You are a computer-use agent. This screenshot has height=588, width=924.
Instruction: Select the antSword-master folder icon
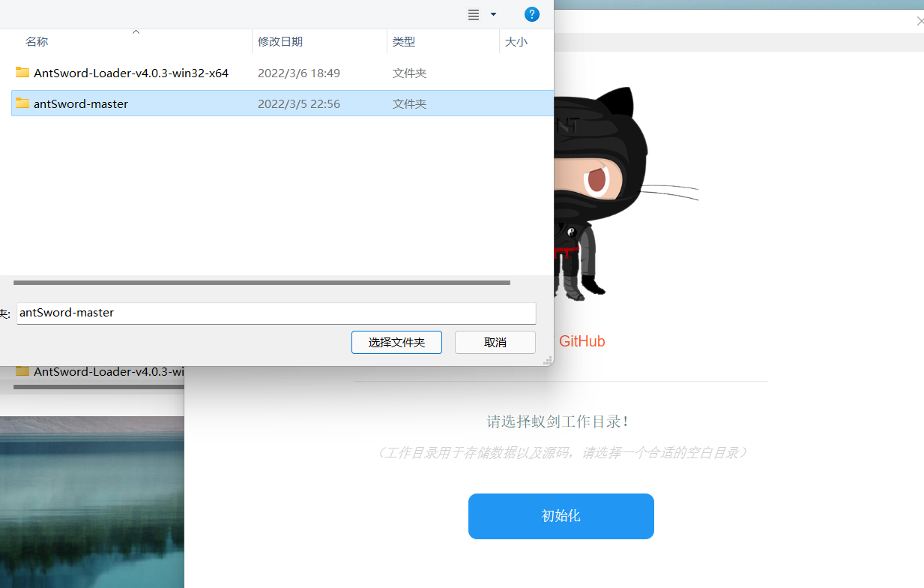pyautogui.click(x=22, y=103)
